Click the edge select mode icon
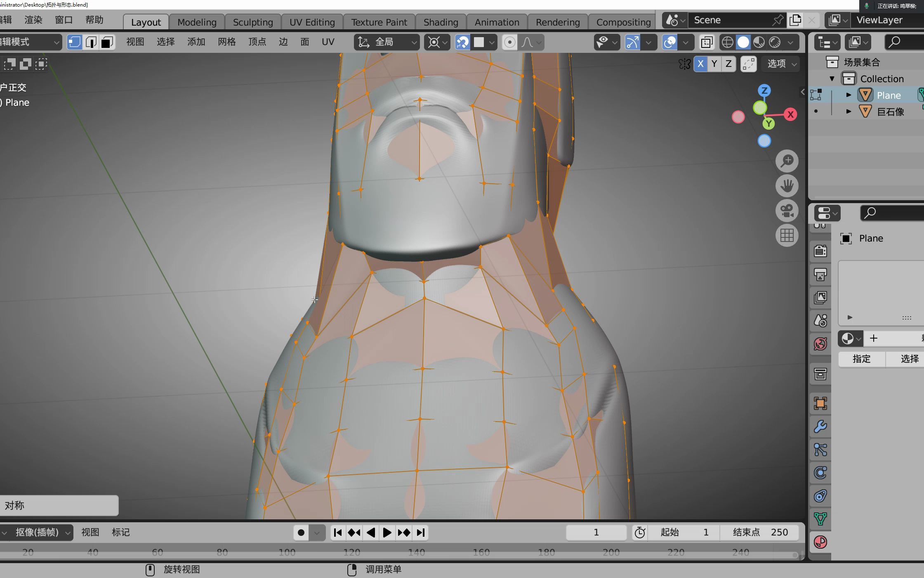The height and width of the screenshot is (578, 924). [x=91, y=42]
